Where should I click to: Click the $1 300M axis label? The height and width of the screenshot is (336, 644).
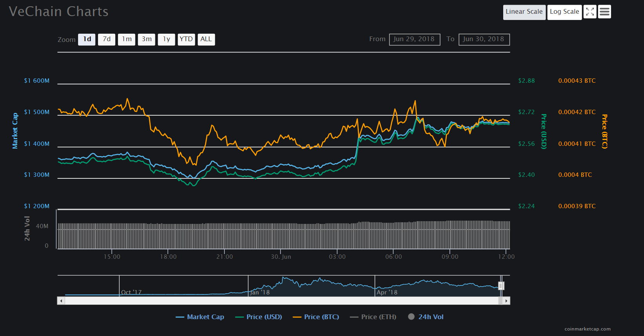[x=37, y=175]
